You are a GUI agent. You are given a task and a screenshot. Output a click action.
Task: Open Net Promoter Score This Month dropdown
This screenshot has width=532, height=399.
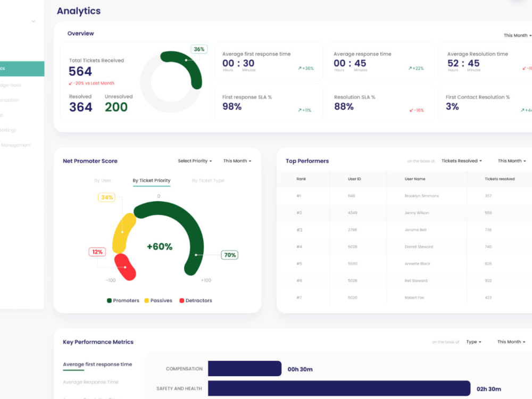click(x=237, y=161)
